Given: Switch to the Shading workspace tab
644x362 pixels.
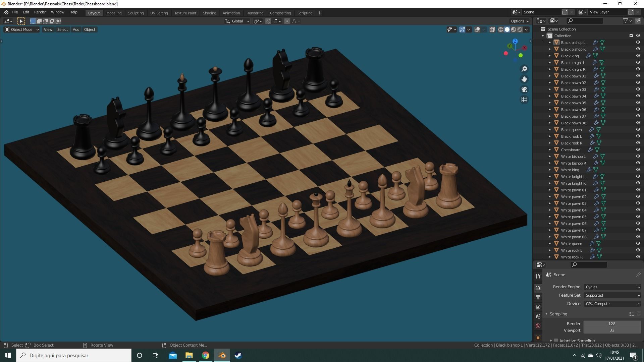Looking at the screenshot, I should [209, 13].
